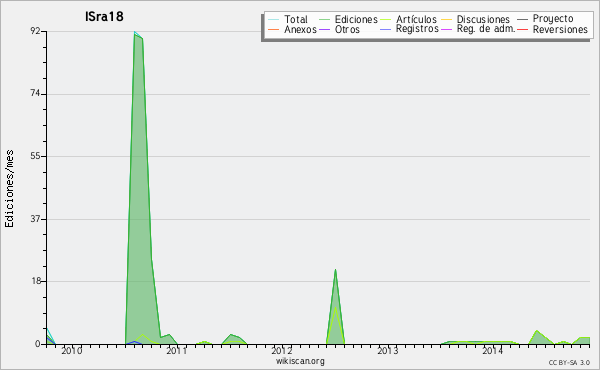Image resolution: width=600 pixels, height=370 pixels.
Task: Click the cyan Total legend line swatch
Action: pyautogui.click(x=274, y=19)
